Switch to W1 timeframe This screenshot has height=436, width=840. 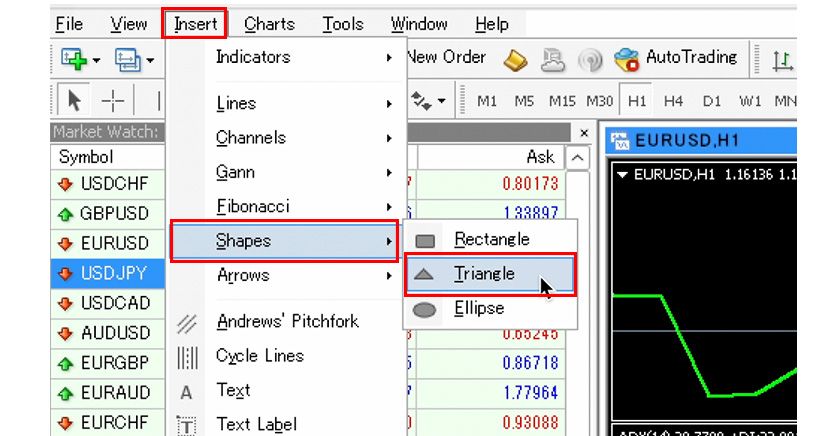click(x=750, y=101)
